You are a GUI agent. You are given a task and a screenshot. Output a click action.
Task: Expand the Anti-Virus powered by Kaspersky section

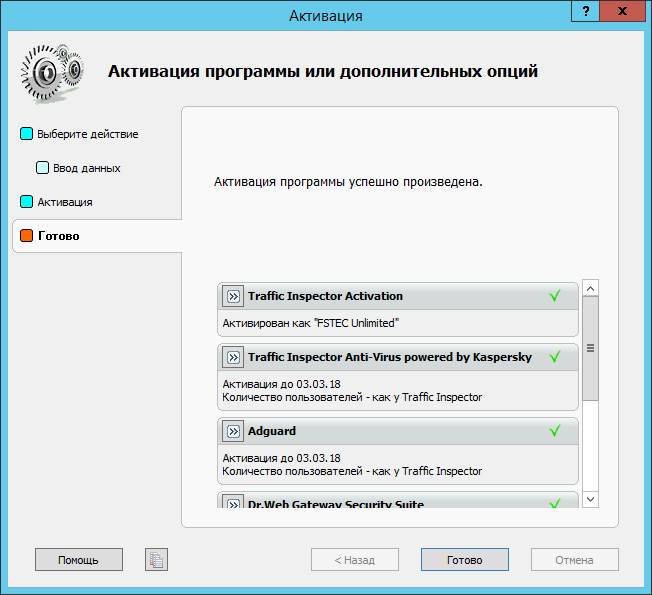point(233,357)
